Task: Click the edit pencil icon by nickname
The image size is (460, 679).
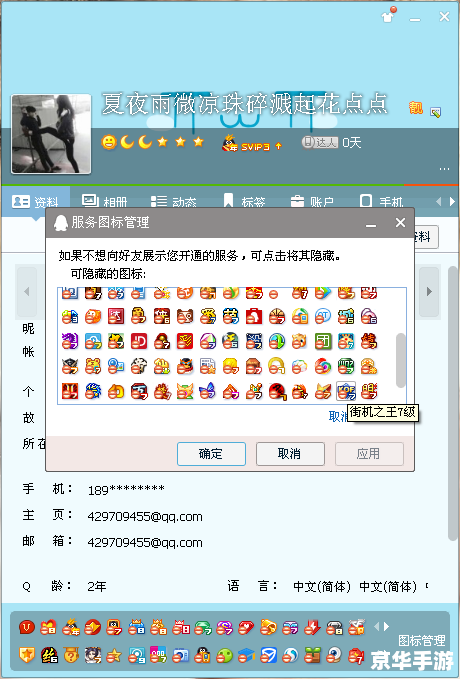Action: 435,112
